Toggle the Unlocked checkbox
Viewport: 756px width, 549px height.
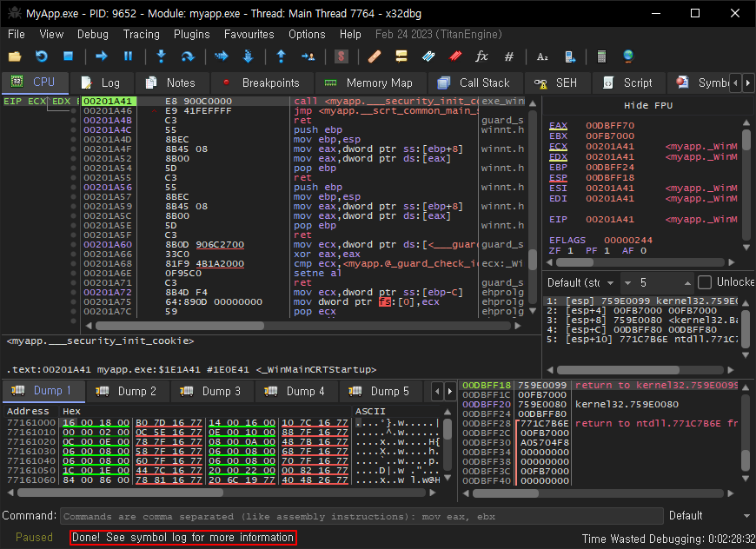click(x=705, y=282)
